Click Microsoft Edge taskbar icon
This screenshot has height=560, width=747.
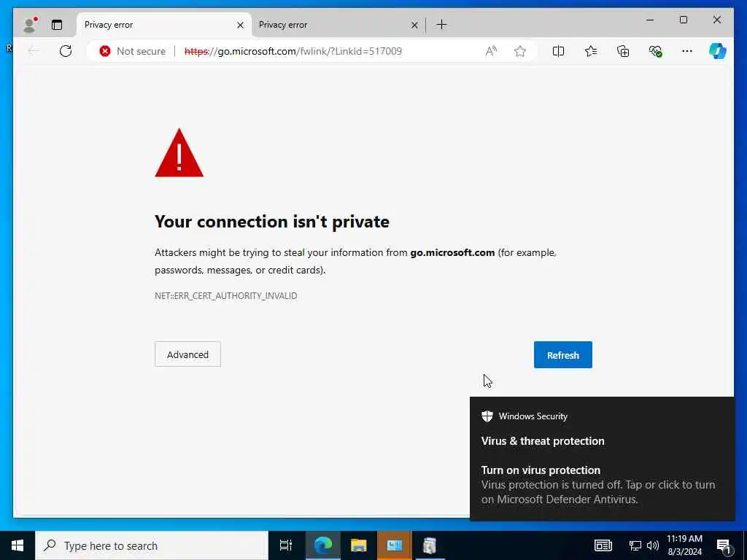(323, 545)
